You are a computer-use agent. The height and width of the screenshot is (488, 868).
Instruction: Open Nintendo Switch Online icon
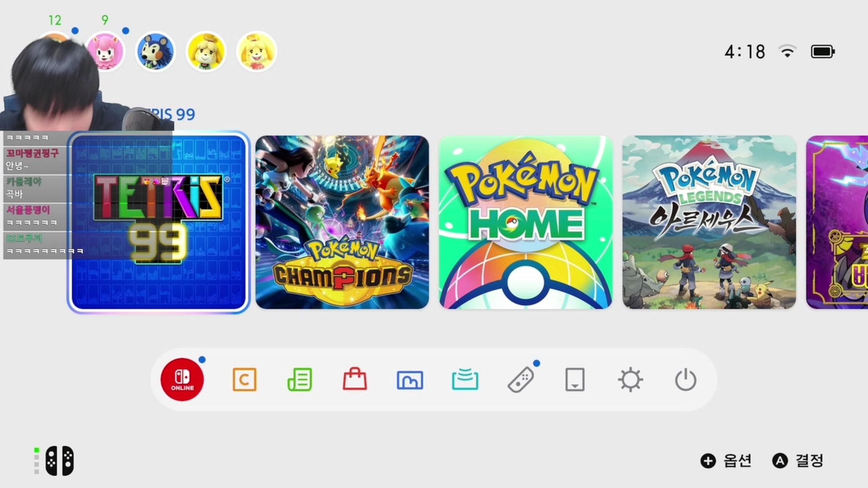[182, 379]
